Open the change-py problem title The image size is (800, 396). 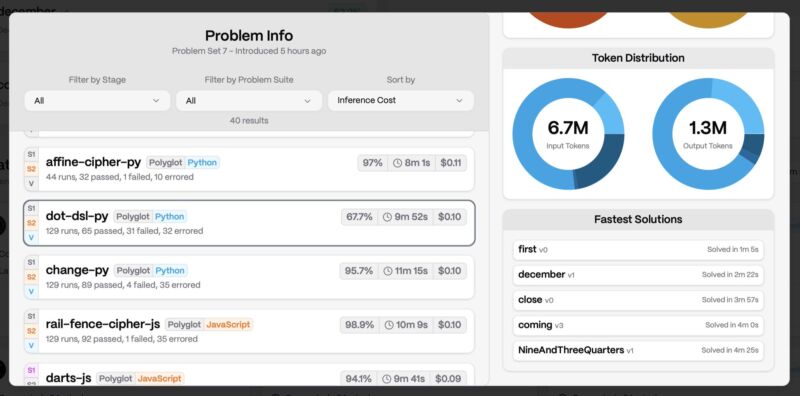pos(78,270)
